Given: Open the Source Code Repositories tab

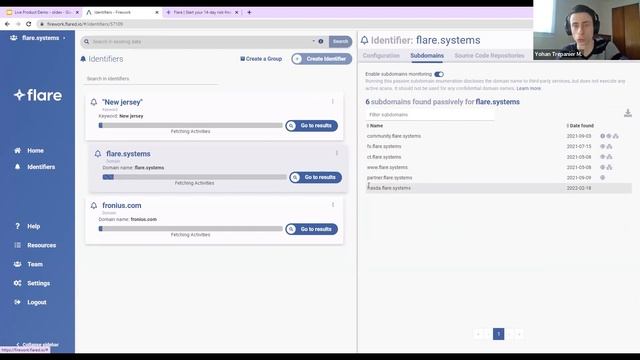Looking at the screenshot, I should coord(489,56).
